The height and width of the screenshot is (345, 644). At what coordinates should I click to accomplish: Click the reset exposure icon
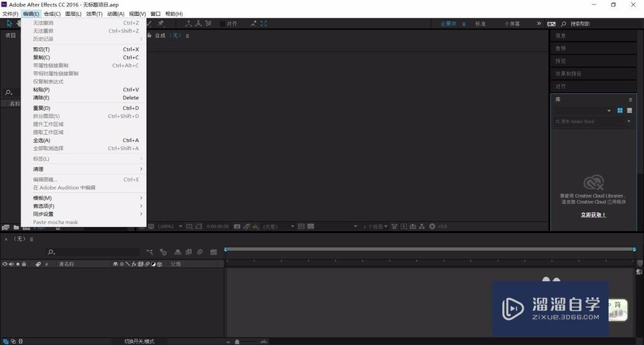tap(432, 227)
